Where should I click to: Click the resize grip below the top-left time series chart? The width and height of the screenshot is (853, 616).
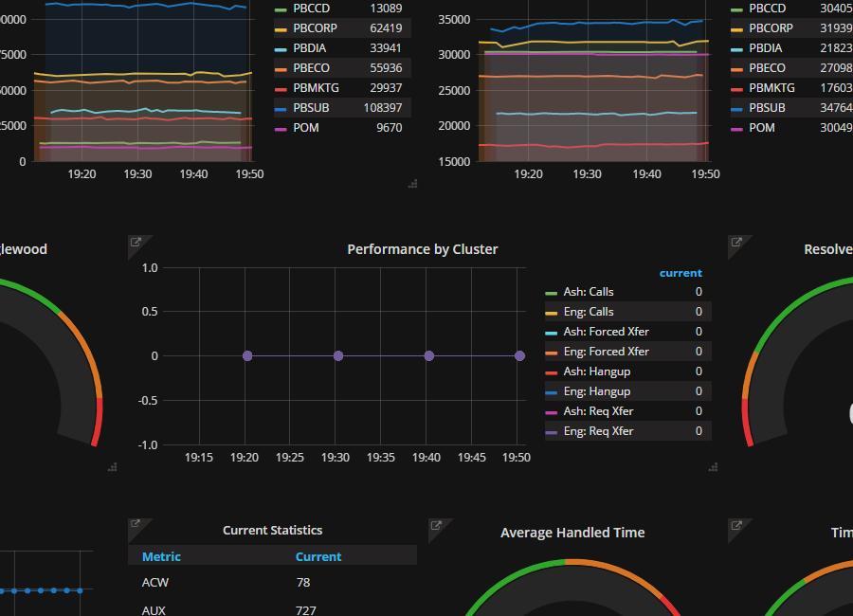[412, 183]
